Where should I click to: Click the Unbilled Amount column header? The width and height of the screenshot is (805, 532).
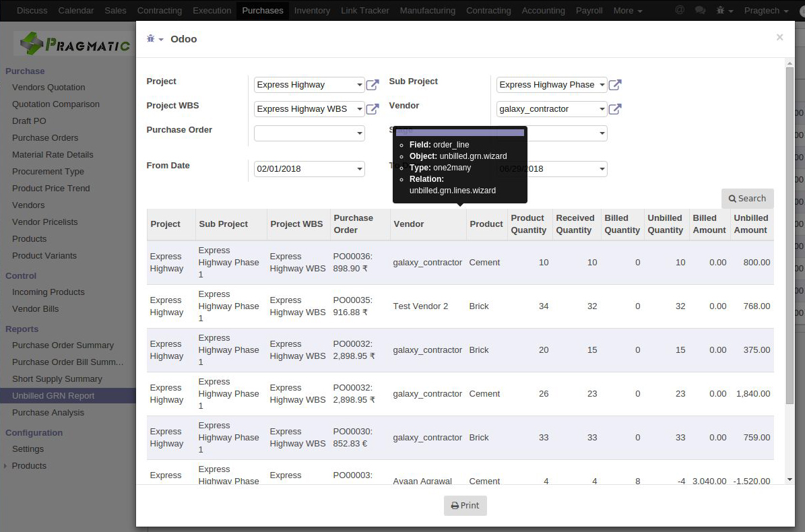tap(752, 224)
